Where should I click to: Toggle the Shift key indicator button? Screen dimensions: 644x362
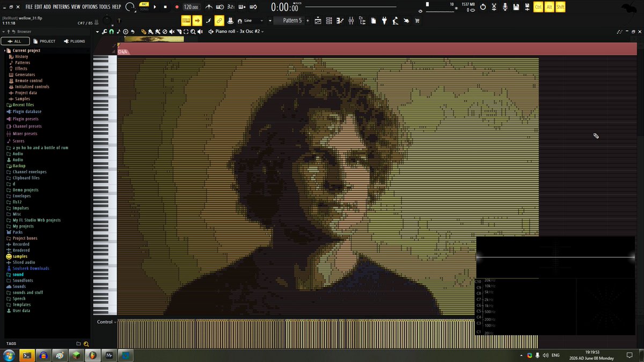pyautogui.click(x=560, y=6)
